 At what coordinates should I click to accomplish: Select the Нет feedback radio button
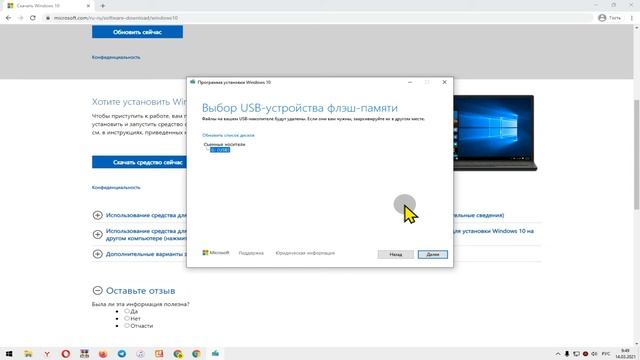[x=127, y=318]
